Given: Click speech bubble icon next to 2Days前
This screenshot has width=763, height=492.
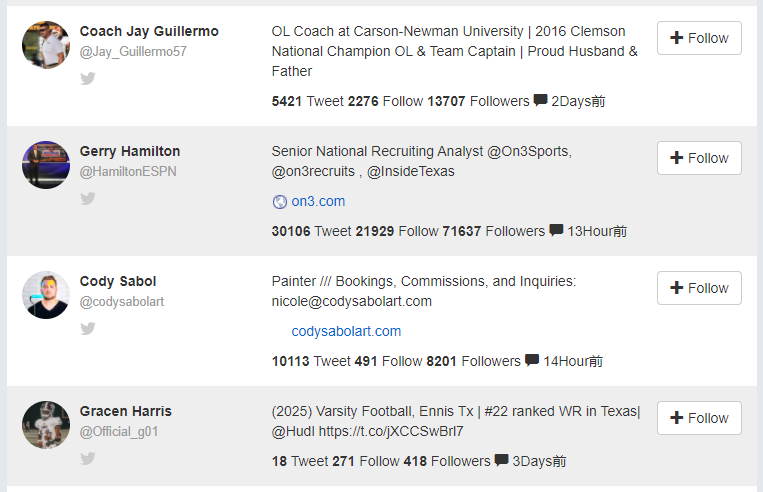Looking at the screenshot, I should click(x=540, y=101).
